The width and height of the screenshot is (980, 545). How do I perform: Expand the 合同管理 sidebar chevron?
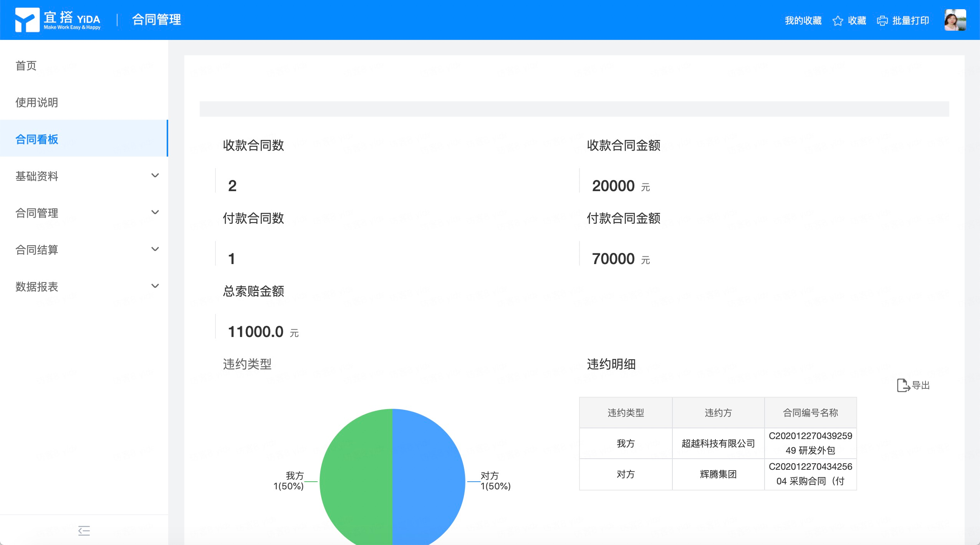155,213
